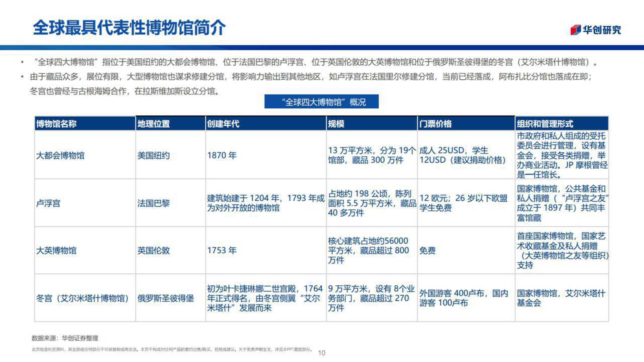Select the first bullet about “全球四大博物馆”
The image size is (644, 362).
316,62
